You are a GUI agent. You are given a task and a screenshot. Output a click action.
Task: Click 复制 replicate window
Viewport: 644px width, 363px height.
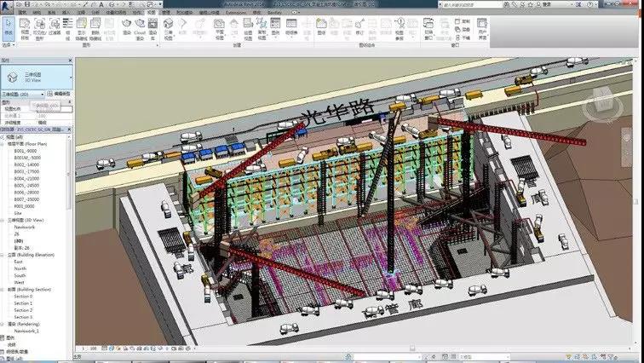pos(463,21)
